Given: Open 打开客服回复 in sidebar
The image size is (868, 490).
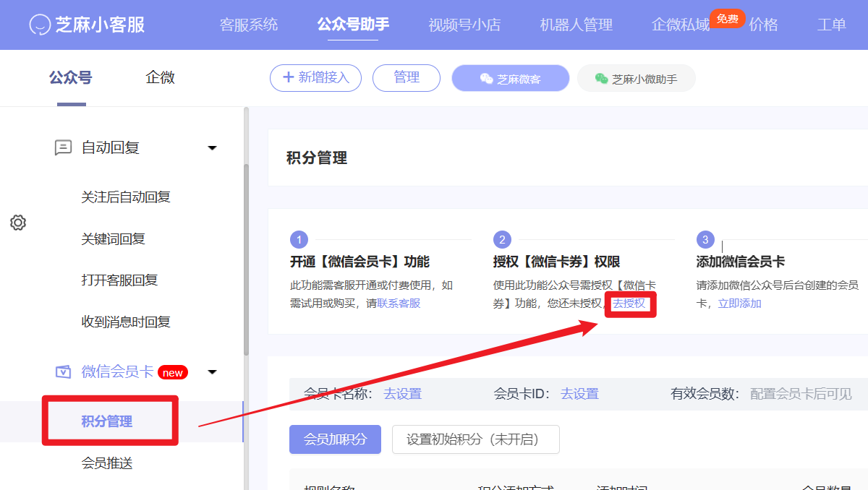Looking at the screenshot, I should [119, 280].
